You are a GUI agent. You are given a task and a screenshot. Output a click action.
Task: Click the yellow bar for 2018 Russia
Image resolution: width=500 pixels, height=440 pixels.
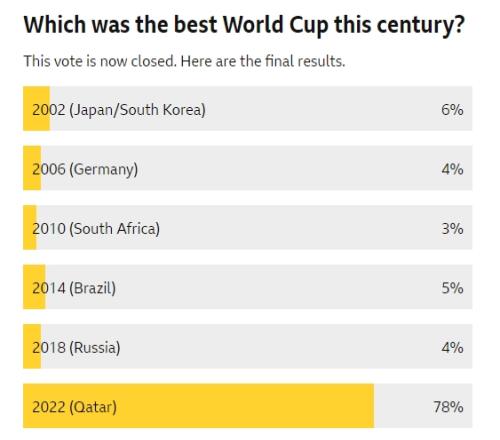[x=32, y=346]
